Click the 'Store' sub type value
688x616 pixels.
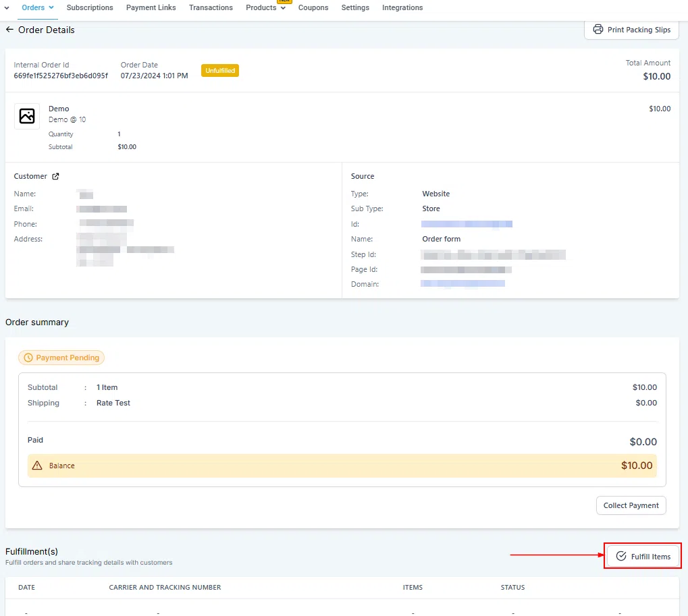click(x=431, y=208)
